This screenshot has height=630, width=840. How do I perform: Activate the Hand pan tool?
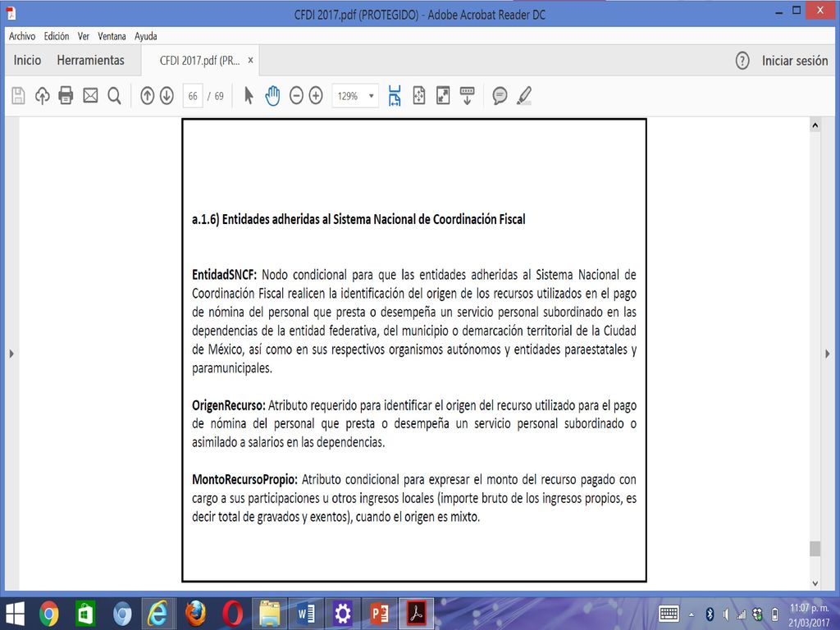(272, 95)
